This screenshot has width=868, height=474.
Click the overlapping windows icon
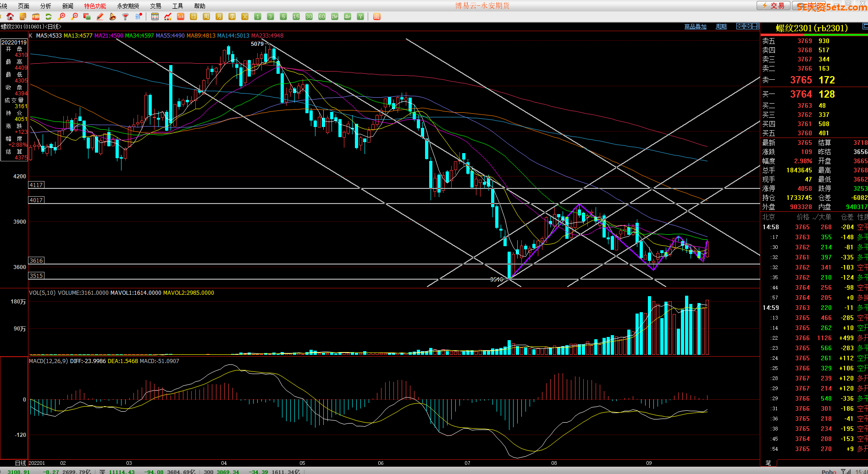[87, 17]
